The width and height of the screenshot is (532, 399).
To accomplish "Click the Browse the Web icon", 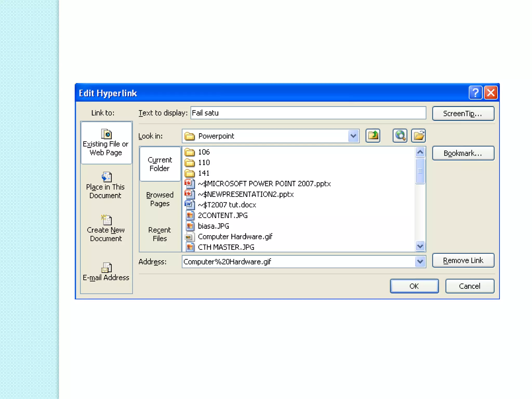I will point(400,136).
